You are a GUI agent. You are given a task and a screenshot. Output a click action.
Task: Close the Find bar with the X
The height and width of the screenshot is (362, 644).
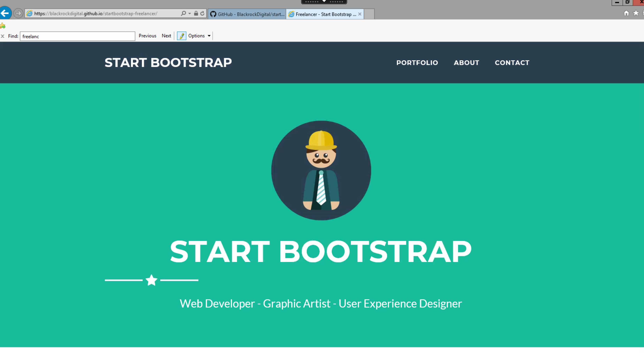click(3, 36)
